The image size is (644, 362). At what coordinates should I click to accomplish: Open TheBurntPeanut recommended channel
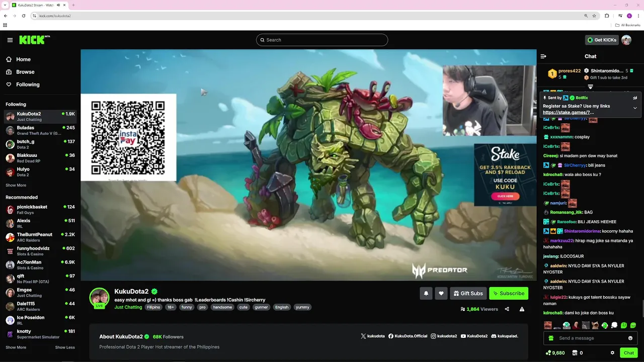(40, 237)
